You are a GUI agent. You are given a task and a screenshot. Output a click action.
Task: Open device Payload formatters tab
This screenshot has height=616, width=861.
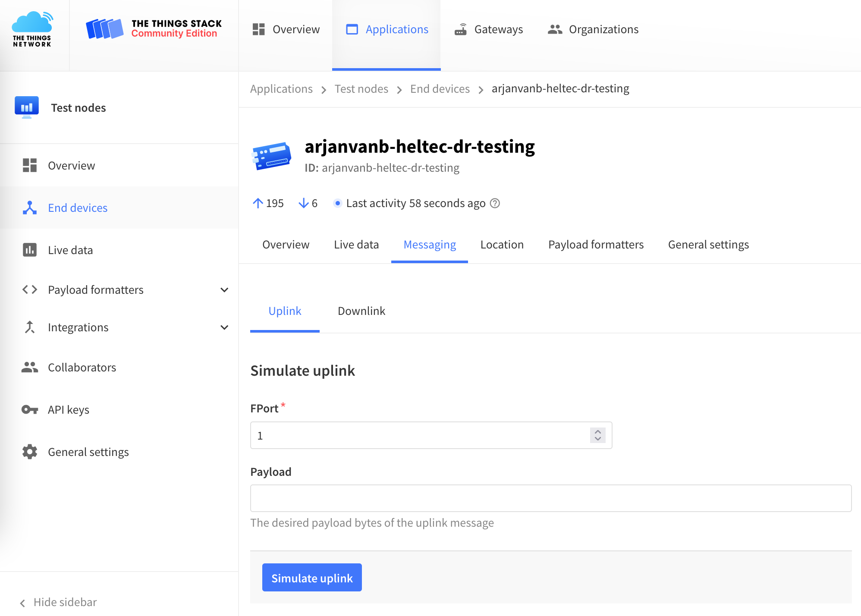click(596, 245)
